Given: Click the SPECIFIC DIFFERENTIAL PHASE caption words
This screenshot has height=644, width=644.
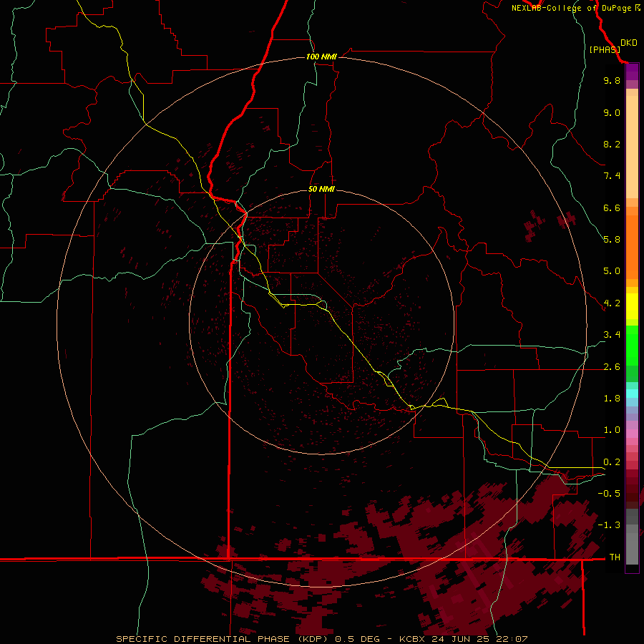Looking at the screenshot, I should (202, 639).
